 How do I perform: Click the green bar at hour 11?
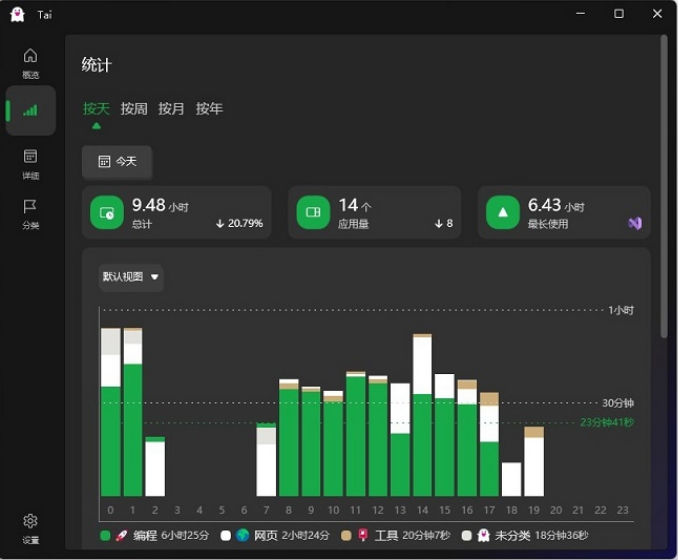pos(356,435)
